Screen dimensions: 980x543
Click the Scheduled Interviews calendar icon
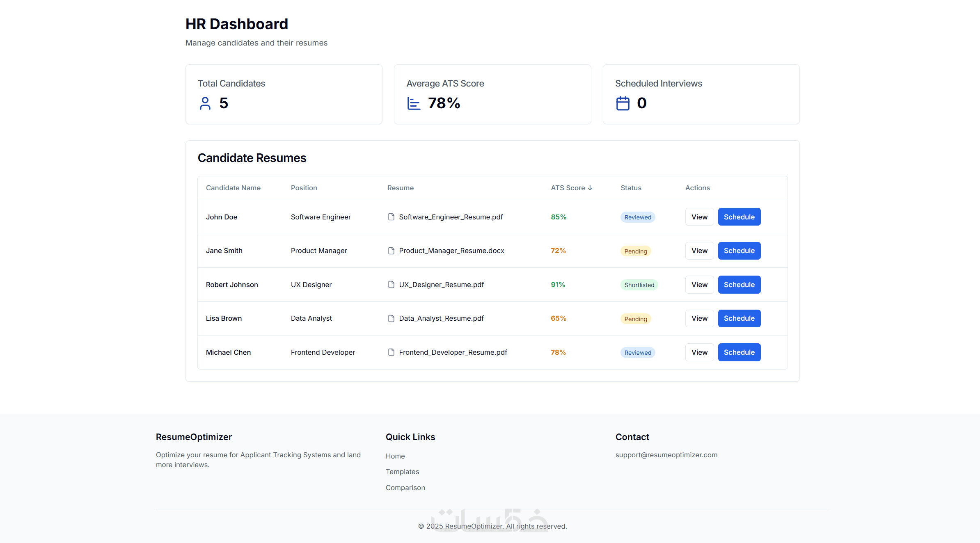[623, 103]
